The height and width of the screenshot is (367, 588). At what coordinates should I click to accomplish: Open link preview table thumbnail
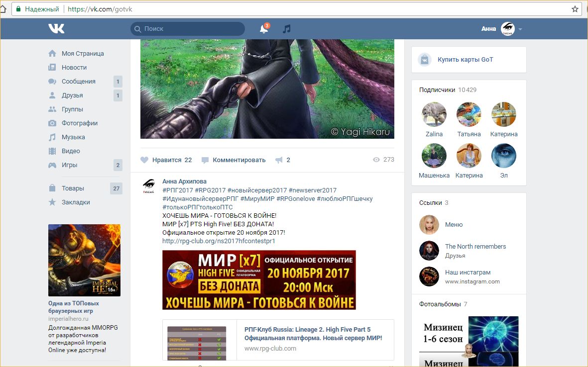(x=197, y=343)
